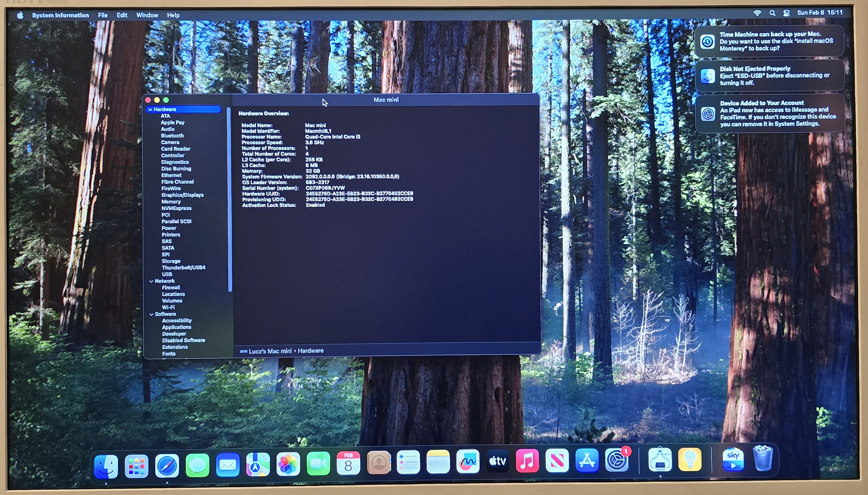Open the Notes app in the Dock
This screenshot has width=868, height=495.
pos(438,462)
